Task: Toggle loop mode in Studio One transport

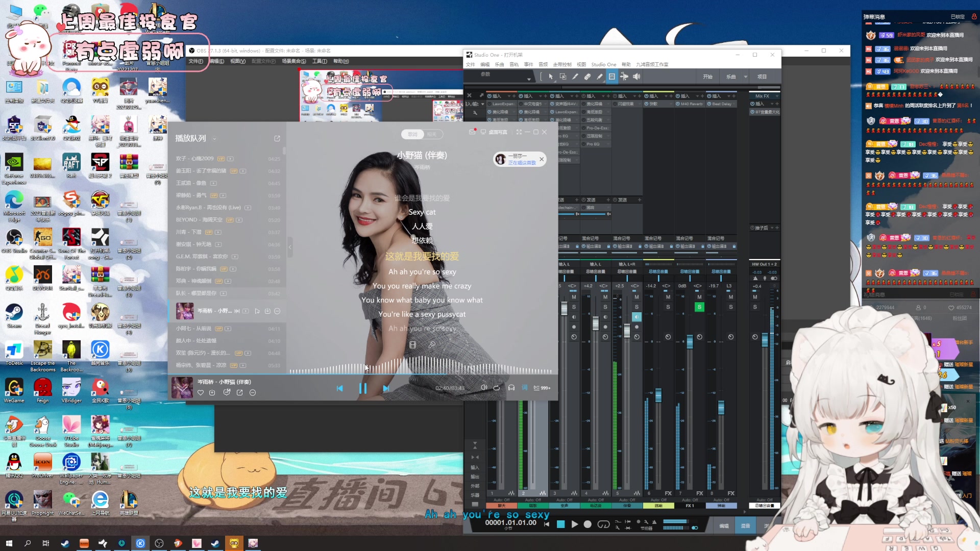Action: coord(603,524)
